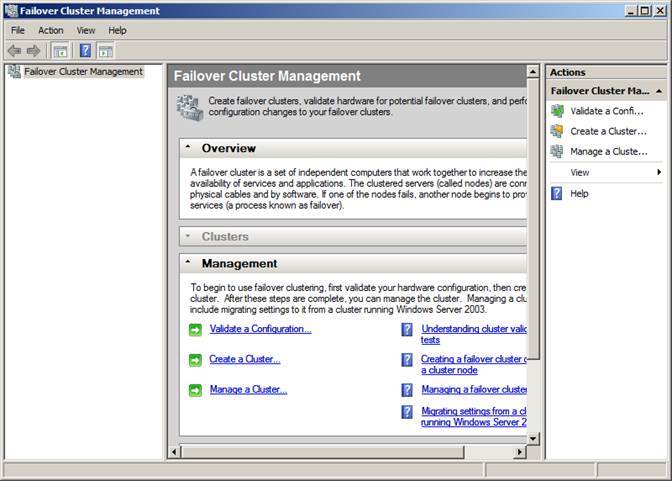Click the Validate a Confi... icon in Actions
This screenshot has width=672, height=481.
tap(557, 111)
